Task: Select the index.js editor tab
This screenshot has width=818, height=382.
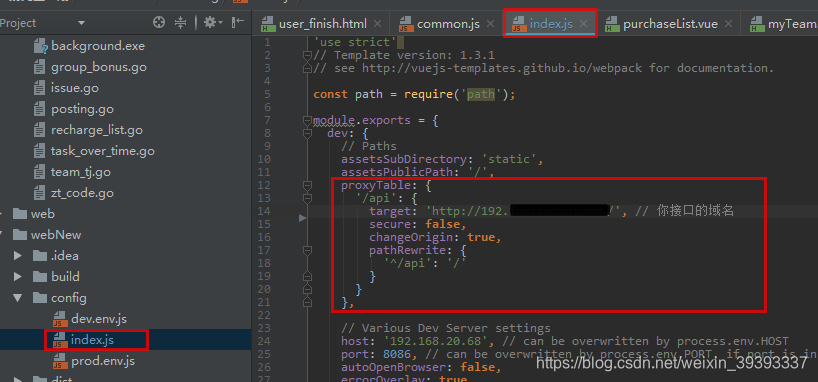Action: point(551,24)
